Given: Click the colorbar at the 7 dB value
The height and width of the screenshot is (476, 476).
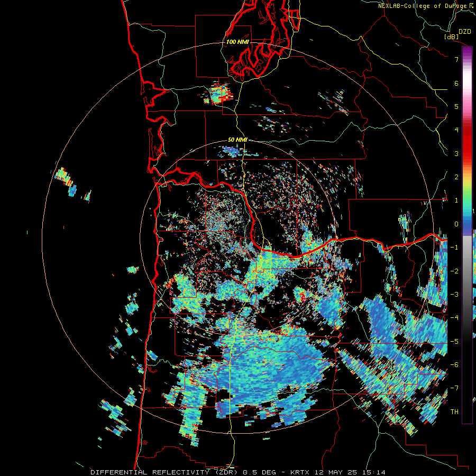Looking at the screenshot, I should pyautogui.click(x=467, y=59).
